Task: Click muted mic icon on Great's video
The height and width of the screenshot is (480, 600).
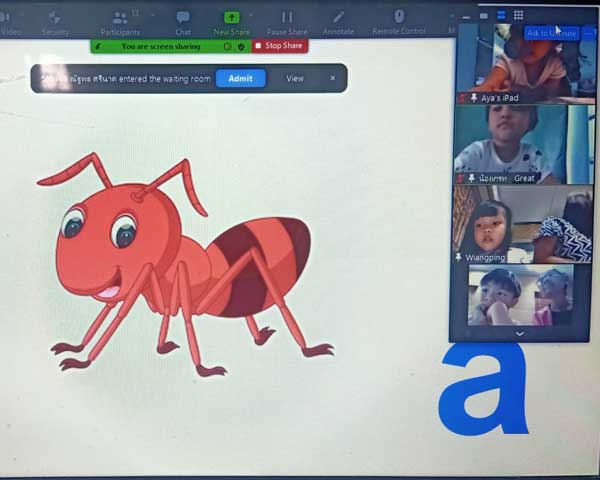Action: coord(460,178)
